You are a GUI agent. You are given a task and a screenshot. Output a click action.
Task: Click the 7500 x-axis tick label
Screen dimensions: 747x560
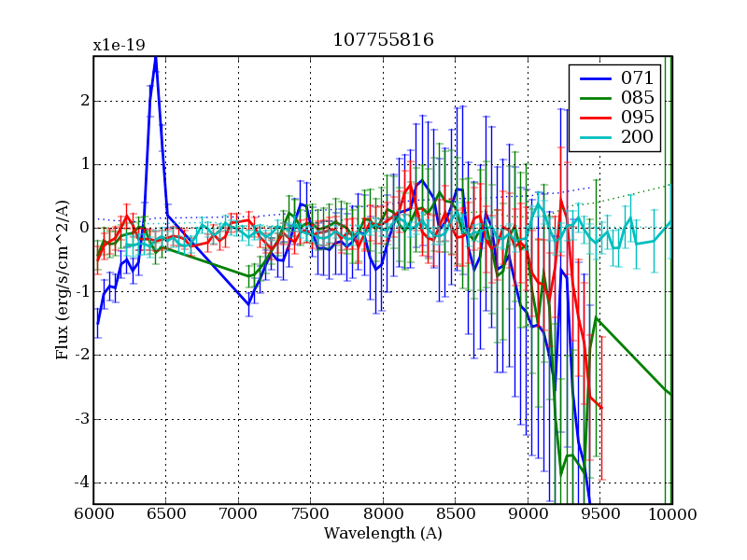point(310,514)
